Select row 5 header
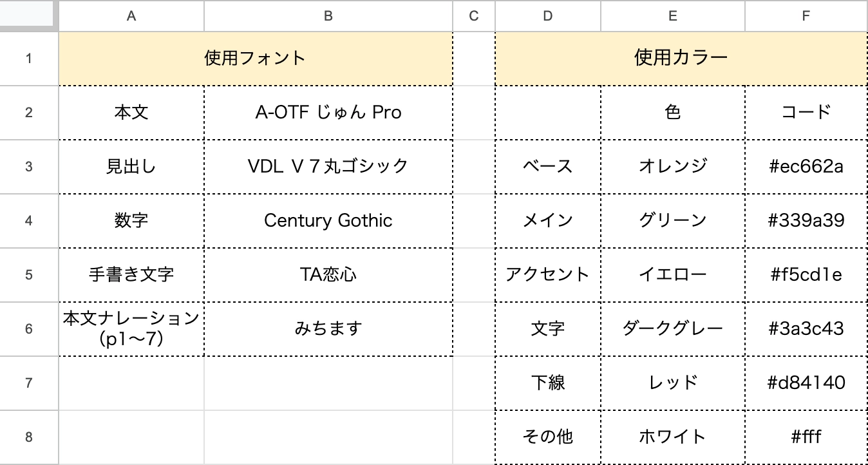Image resolution: width=868 pixels, height=465 pixels. coord(29,275)
